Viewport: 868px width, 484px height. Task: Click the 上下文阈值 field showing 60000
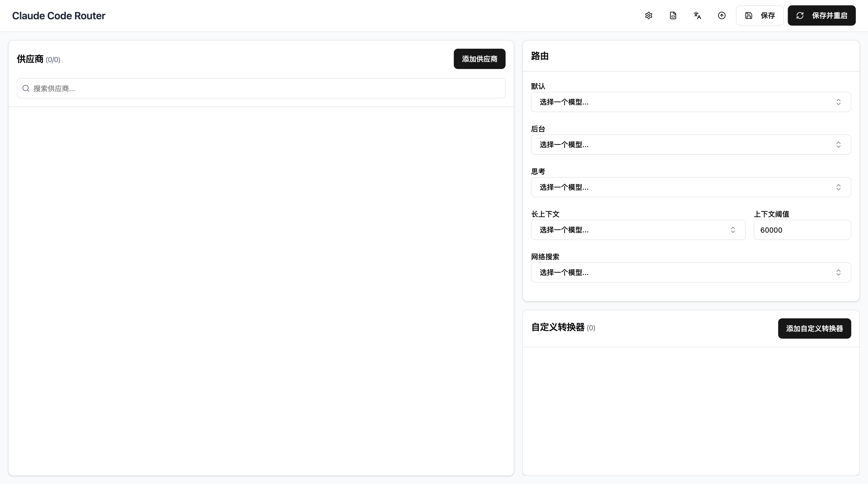[802, 230]
